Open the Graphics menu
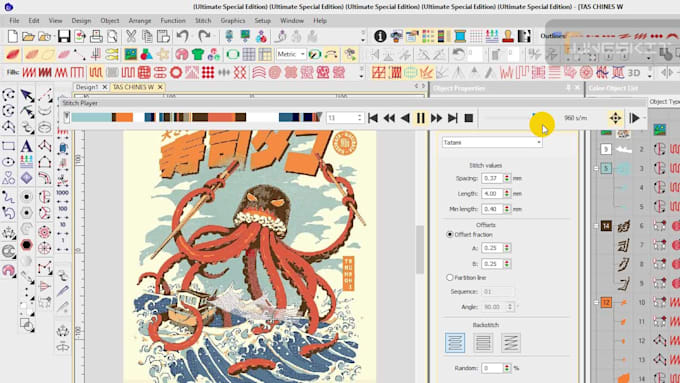680x383 pixels. coord(233,20)
